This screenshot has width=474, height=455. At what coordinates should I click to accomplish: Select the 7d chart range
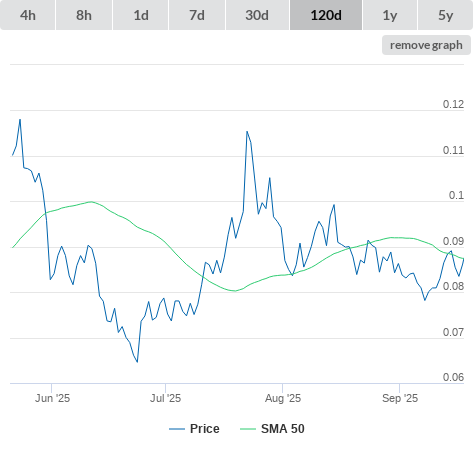(x=197, y=15)
